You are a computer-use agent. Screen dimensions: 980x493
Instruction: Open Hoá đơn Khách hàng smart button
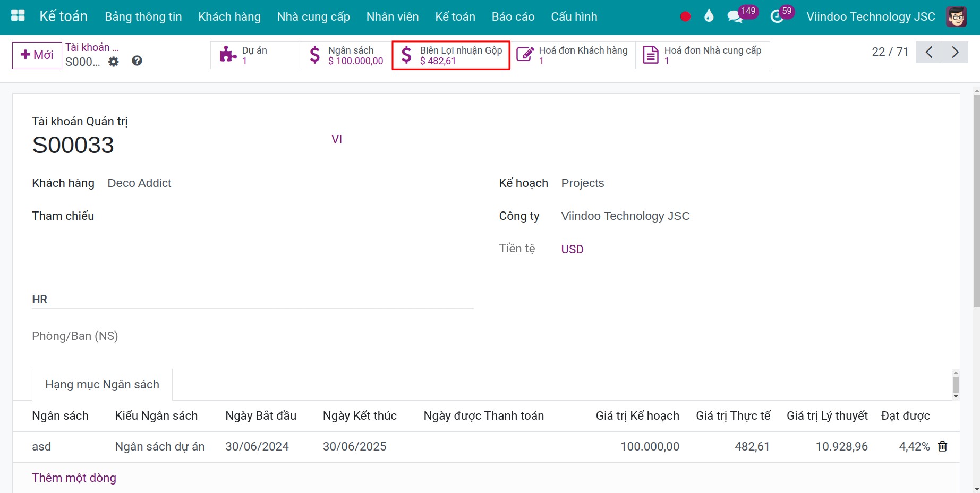(573, 55)
